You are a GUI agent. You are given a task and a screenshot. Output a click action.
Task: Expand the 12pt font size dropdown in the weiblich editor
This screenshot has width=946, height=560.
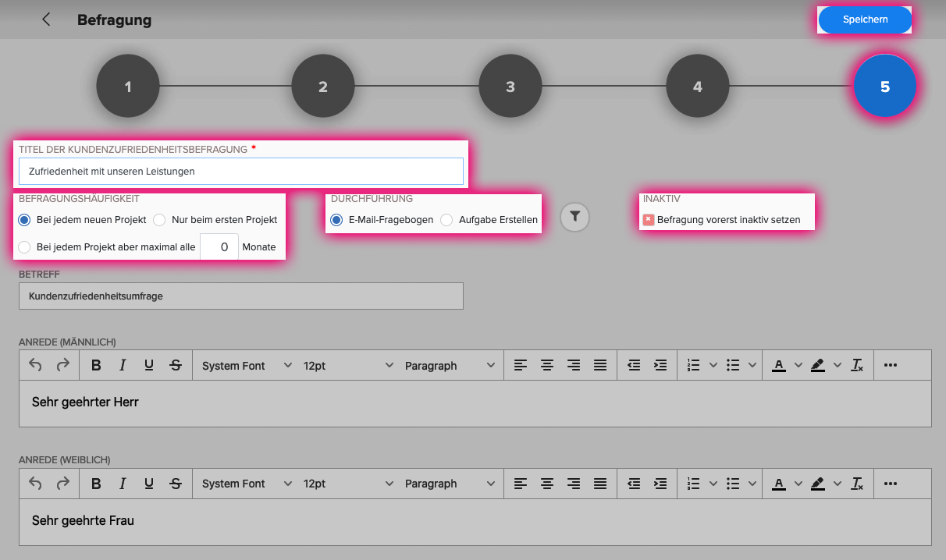pos(348,484)
